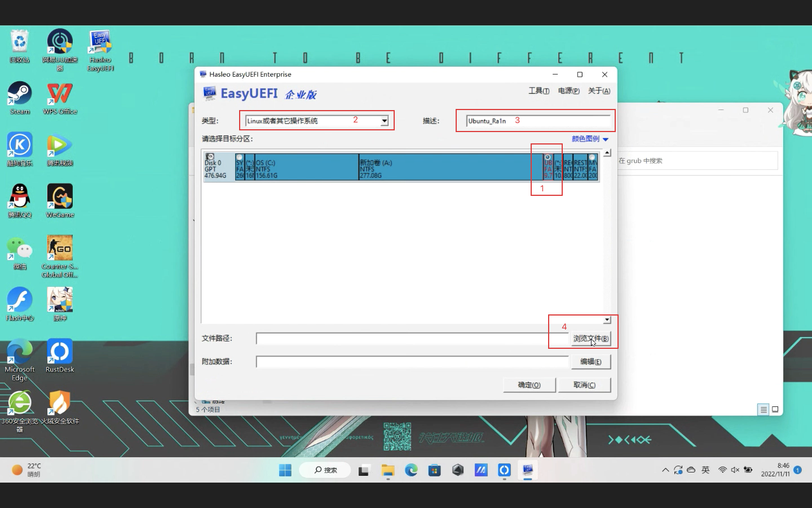The width and height of the screenshot is (812, 508).
Task: Select the UB FAT 9.7 partition radio button
Action: point(548,157)
